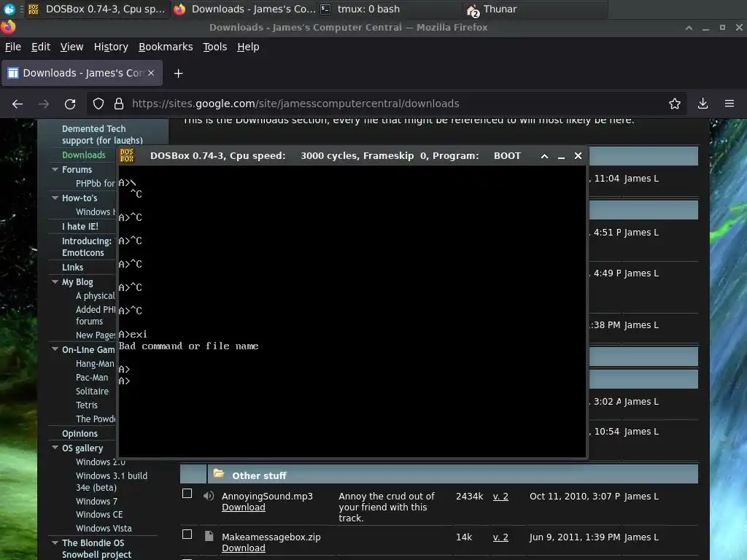Open Windows 3.1 build 34e page
Screen dimensions: 747x560
[x=112, y=481]
